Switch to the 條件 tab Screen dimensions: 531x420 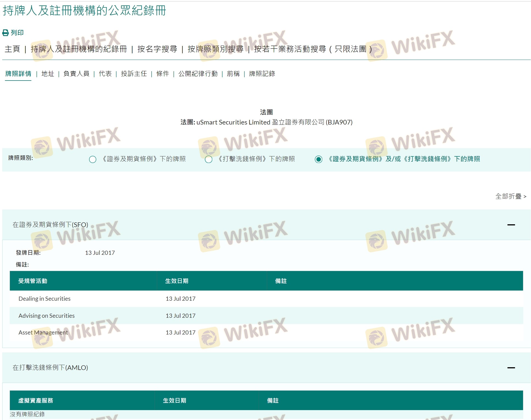point(163,74)
